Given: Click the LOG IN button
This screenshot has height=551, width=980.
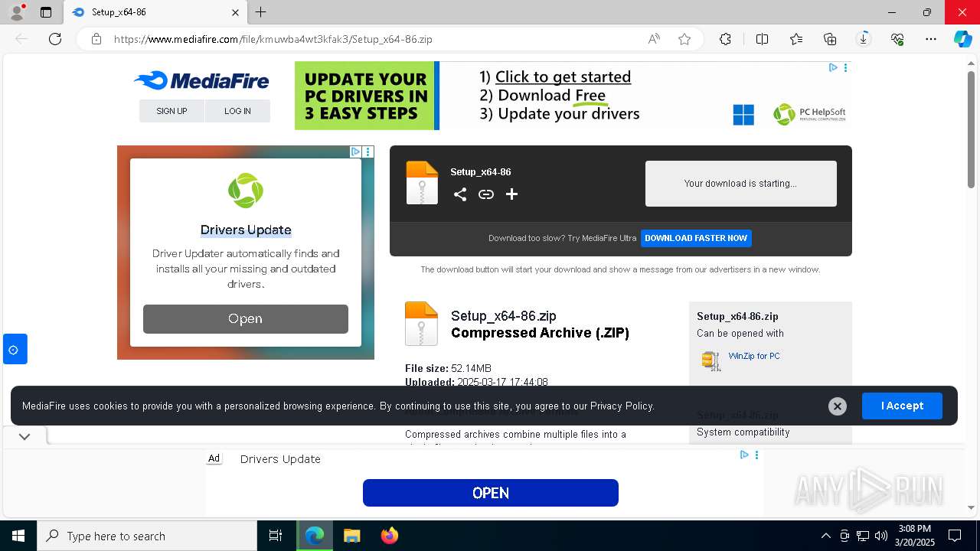Looking at the screenshot, I should (x=237, y=111).
